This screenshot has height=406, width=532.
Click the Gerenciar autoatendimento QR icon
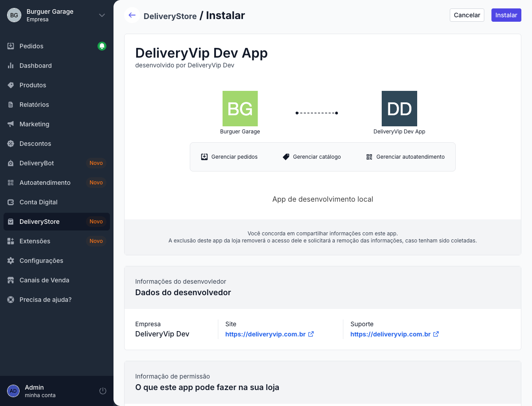(369, 157)
